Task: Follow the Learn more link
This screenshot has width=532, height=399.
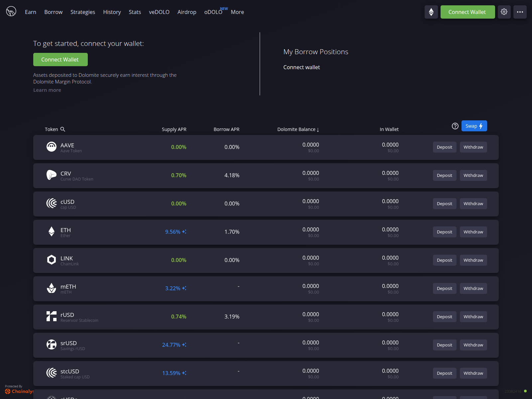Action: (x=47, y=90)
